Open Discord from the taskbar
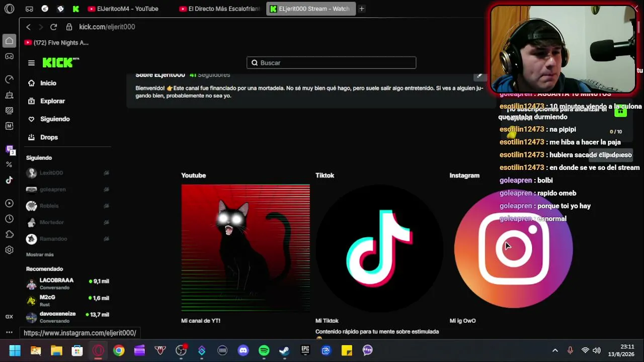The width and height of the screenshot is (644, 362). pos(243,350)
